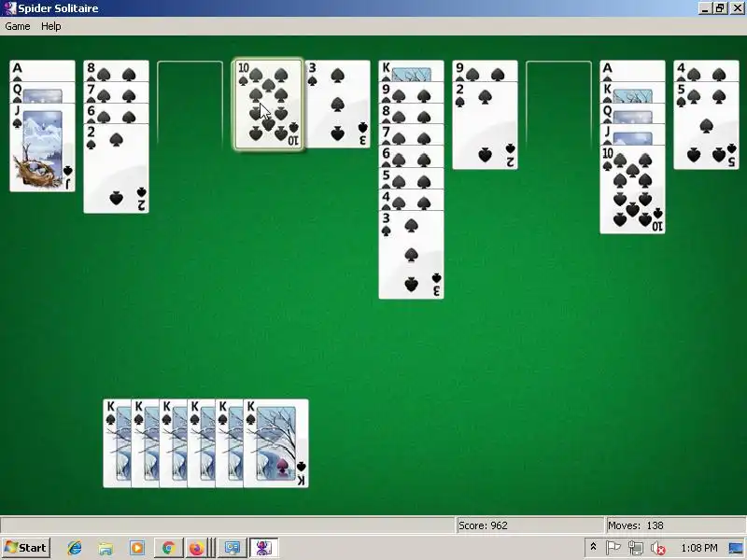Screen dimensions: 747x560
Task: Click the 6 of spades above the 2
Action: 116,114
